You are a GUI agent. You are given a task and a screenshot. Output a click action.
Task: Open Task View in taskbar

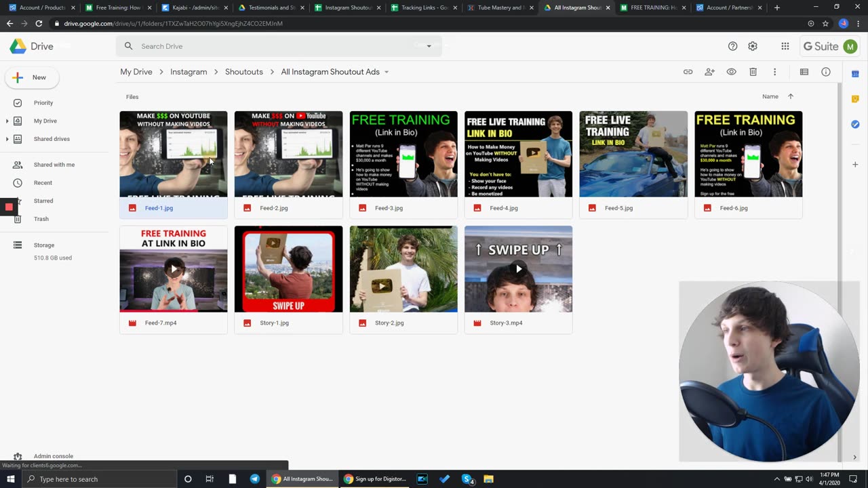pyautogui.click(x=210, y=479)
